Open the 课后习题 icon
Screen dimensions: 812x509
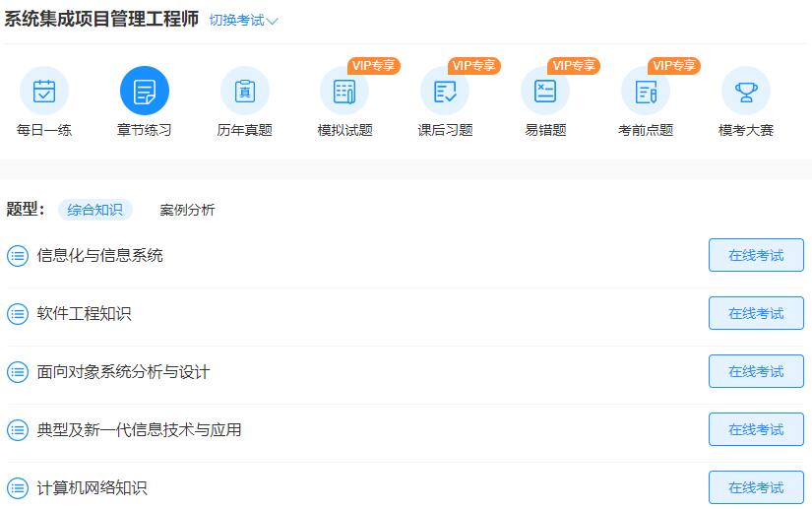click(x=445, y=92)
